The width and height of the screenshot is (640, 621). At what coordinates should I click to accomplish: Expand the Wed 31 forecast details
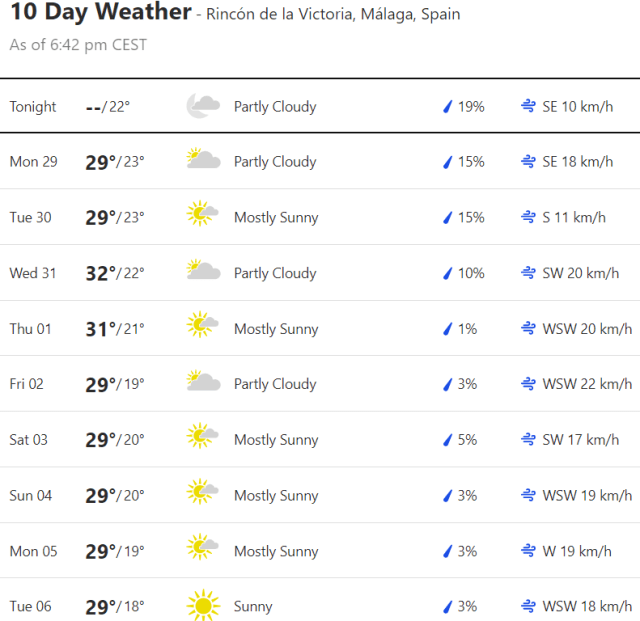(33, 273)
